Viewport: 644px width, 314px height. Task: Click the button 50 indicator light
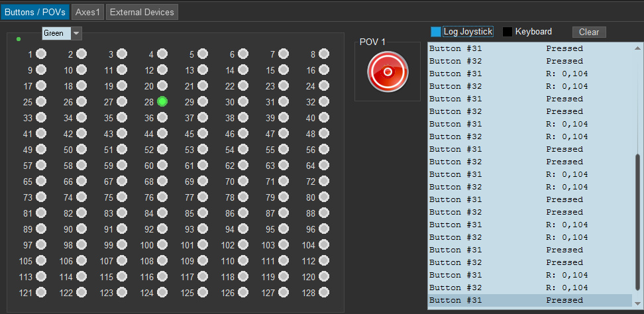click(81, 149)
